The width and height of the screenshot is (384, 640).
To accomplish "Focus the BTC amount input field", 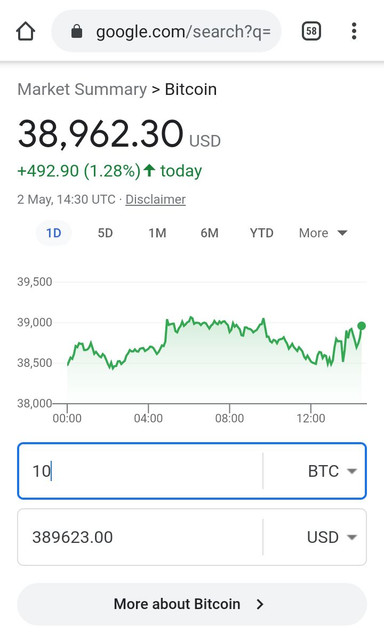I will click(140, 471).
